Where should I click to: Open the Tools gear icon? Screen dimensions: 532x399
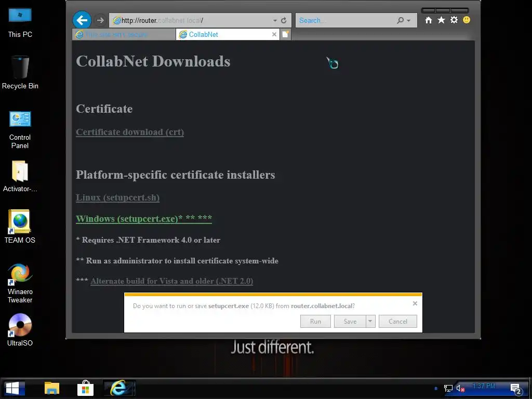pyautogui.click(x=454, y=20)
